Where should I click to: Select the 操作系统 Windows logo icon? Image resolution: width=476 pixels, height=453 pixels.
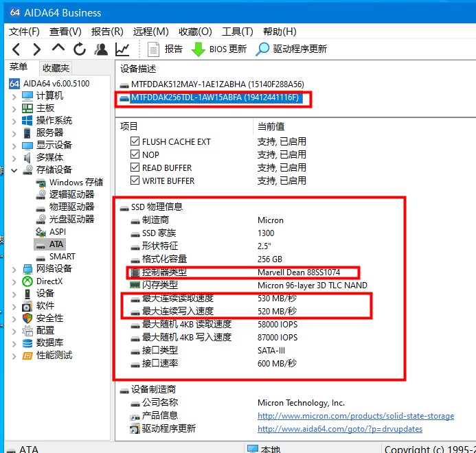[27, 120]
